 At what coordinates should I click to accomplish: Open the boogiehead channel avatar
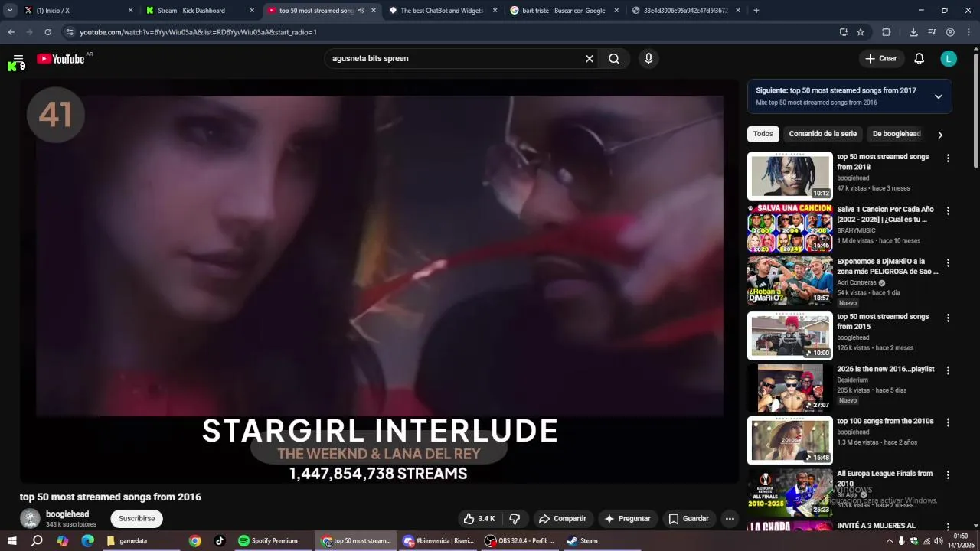click(x=30, y=519)
